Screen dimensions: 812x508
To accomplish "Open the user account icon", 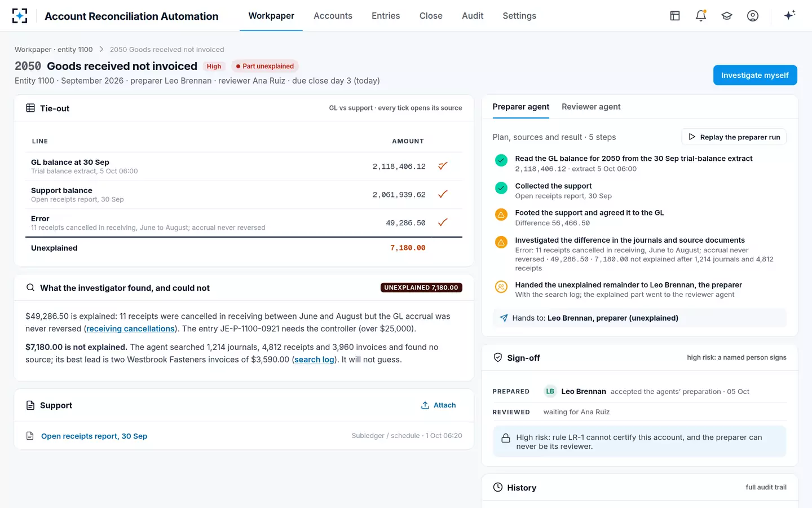I will (753, 16).
